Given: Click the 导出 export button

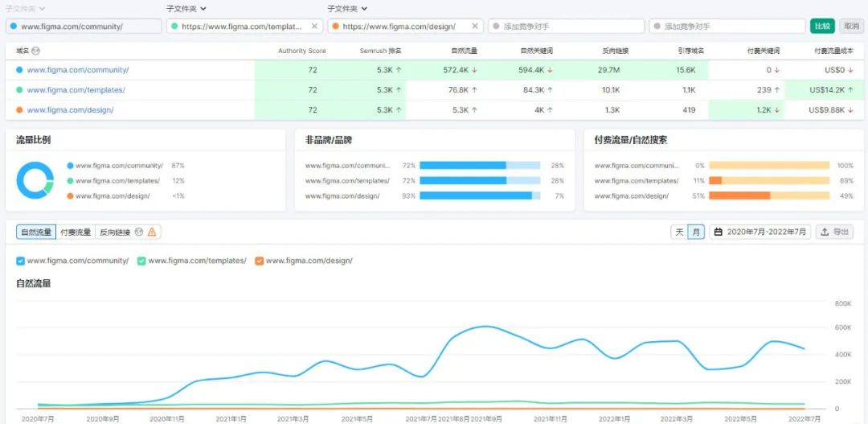Looking at the screenshot, I should click(835, 233).
